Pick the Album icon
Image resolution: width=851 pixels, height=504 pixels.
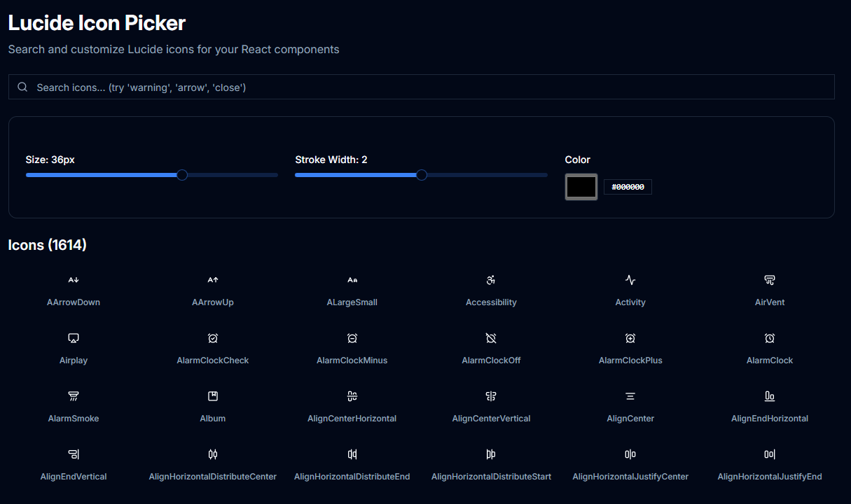click(x=213, y=396)
